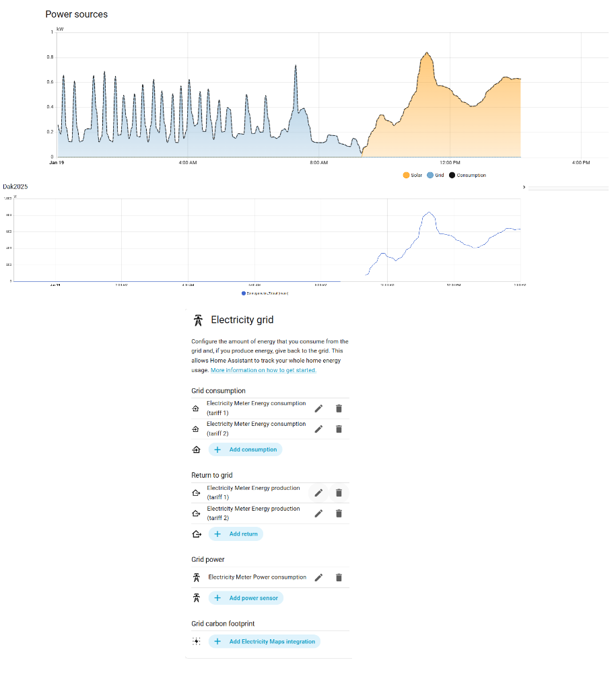The height and width of the screenshot is (689, 616).
Task: Click the Electricity grid pylon icon
Action: [198, 320]
